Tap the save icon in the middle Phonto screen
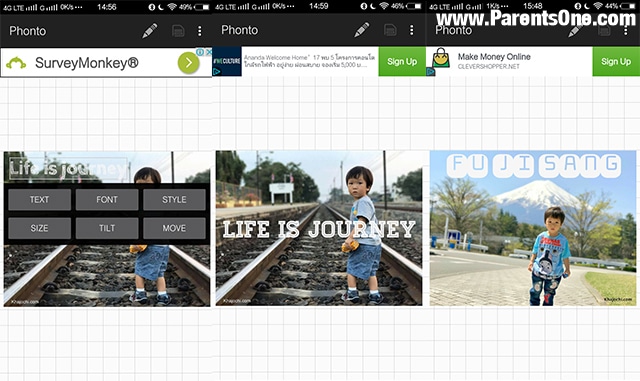 [x=390, y=30]
